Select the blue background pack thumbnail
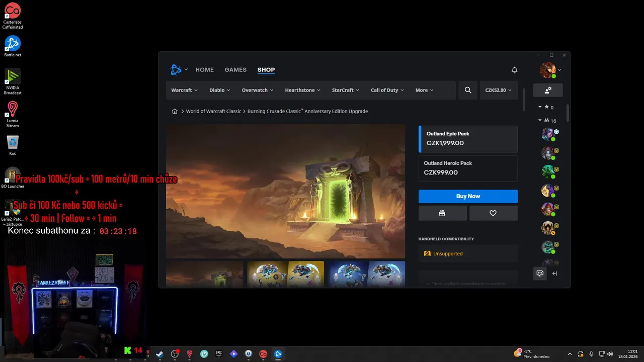The height and width of the screenshot is (362, 644). pyautogui.click(x=367, y=275)
